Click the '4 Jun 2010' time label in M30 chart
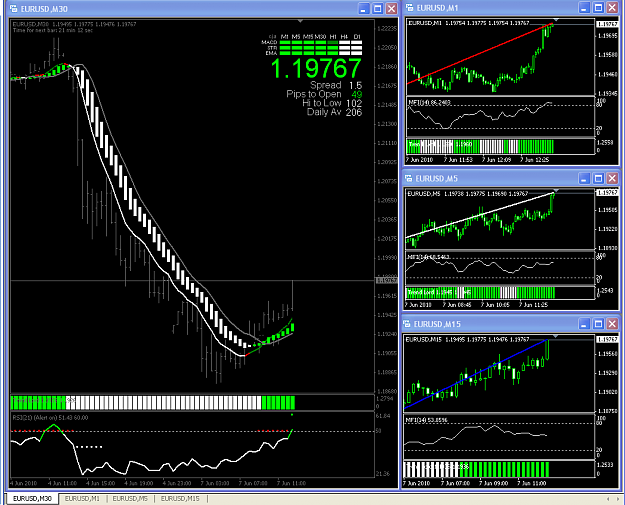 coord(24,483)
